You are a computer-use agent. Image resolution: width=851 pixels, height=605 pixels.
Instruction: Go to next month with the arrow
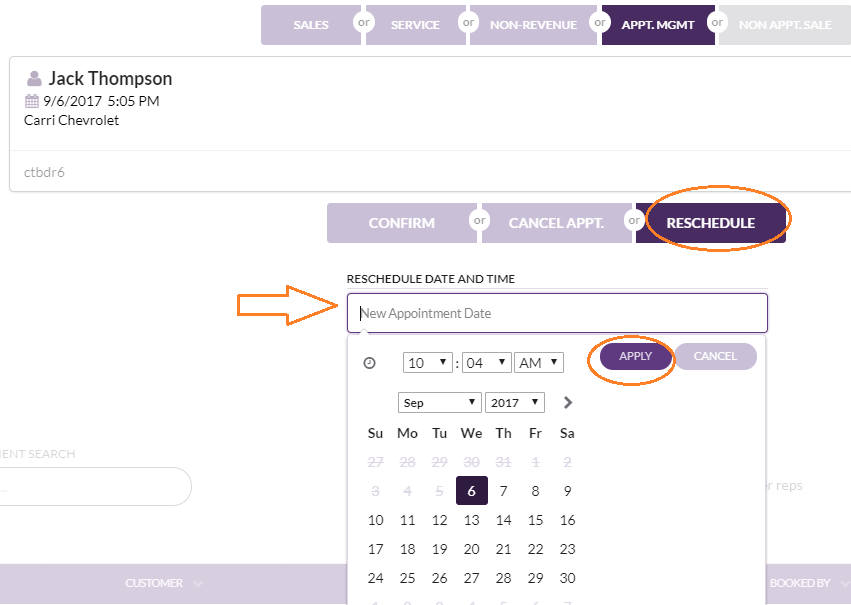568,403
